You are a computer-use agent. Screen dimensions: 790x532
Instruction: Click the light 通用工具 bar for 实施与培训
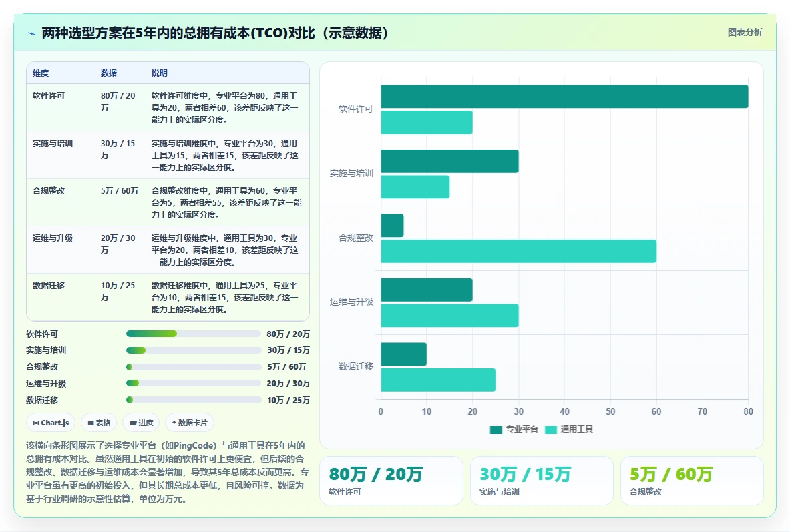[415, 187]
